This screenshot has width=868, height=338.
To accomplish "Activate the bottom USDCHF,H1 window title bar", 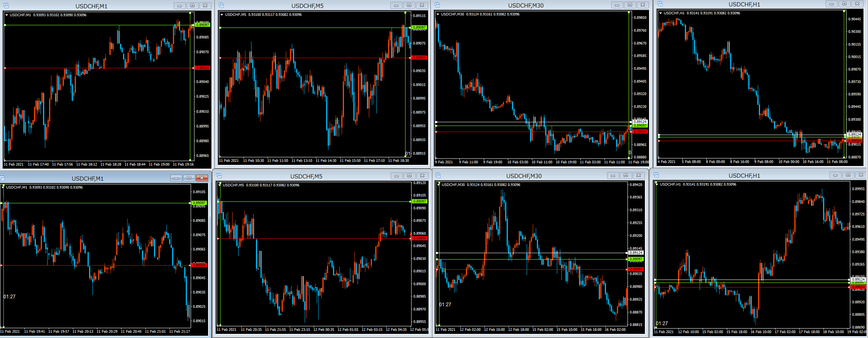I will 744,175.
